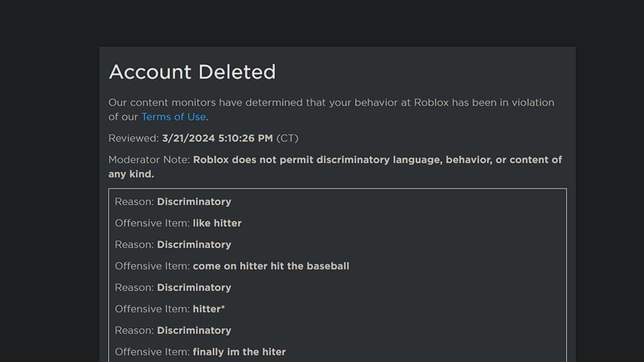Click the (CT) timezone label

[287, 138]
